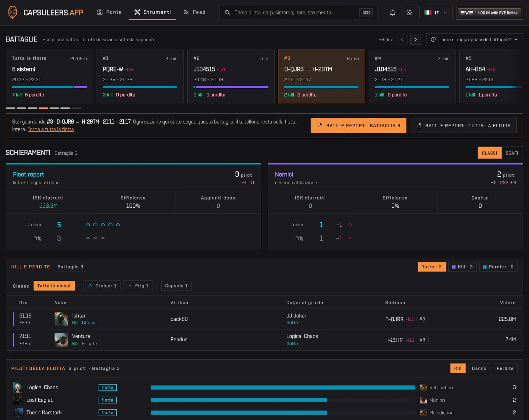Open Logical Chaos pilot portrait
529x420 pixels.
coord(18,387)
